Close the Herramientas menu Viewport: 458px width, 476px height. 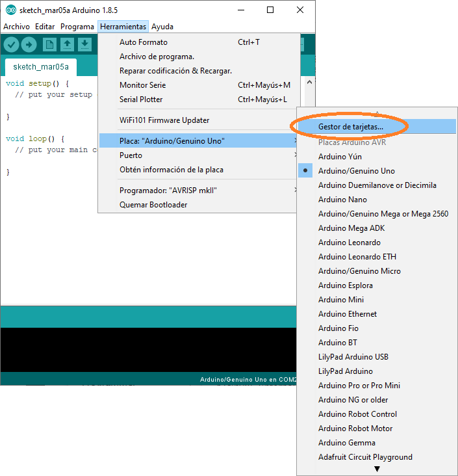point(123,27)
